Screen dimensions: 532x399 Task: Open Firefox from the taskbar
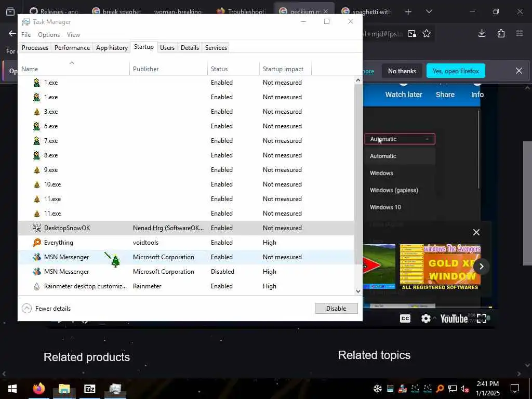point(39,389)
